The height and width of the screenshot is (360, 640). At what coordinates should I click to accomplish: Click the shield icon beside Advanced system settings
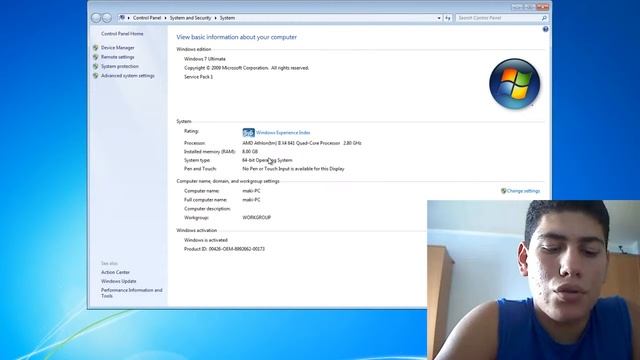coord(96,76)
